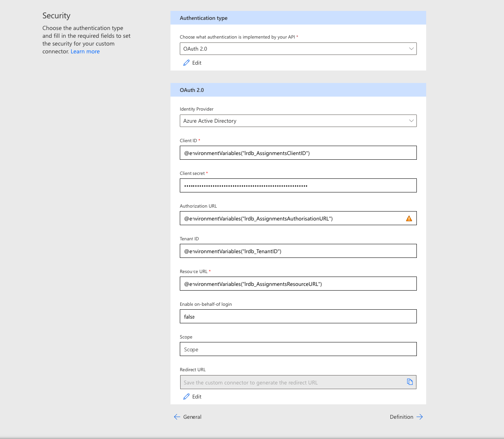Click Edit text below Redirect URL

pyautogui.click(x=197, y=397)
